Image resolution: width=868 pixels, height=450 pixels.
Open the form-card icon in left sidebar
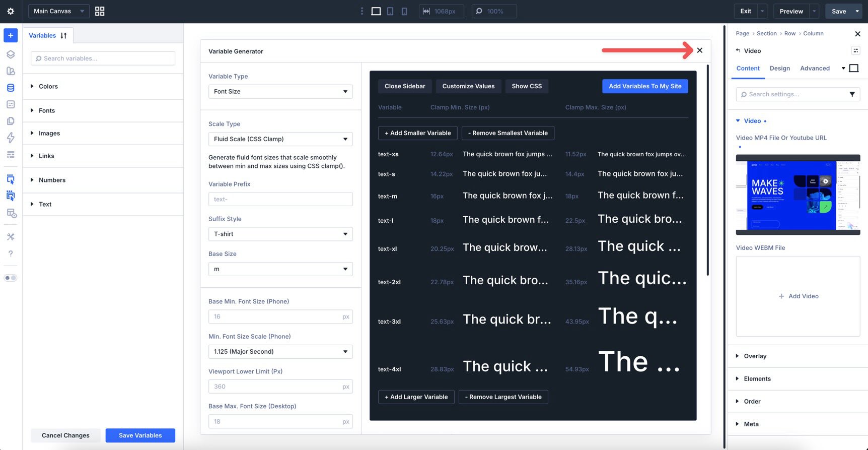point(11,104)
